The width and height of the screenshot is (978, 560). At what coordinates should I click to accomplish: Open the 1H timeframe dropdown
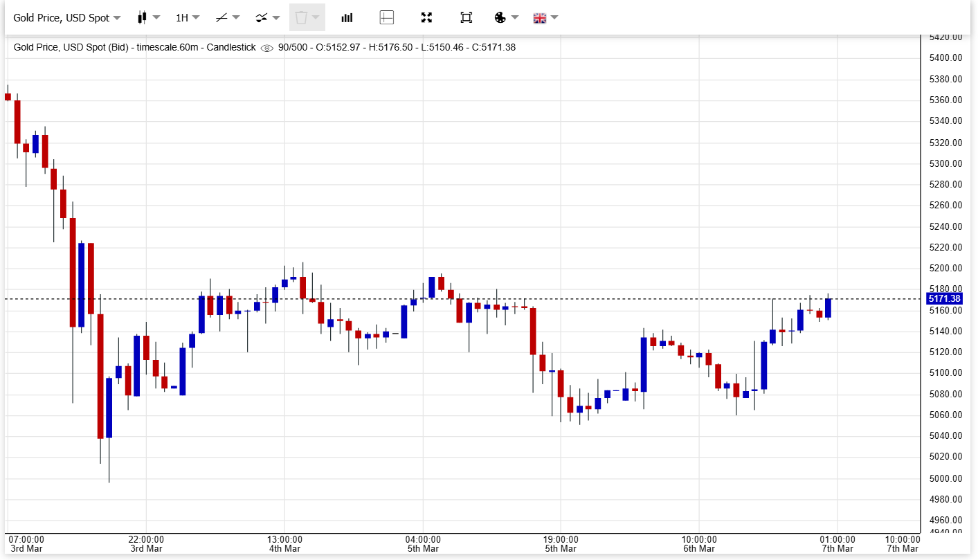(x=187, y=18)
